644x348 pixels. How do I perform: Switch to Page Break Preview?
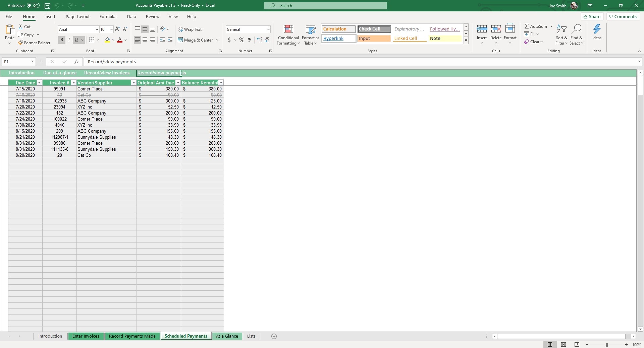pos(577,345)
